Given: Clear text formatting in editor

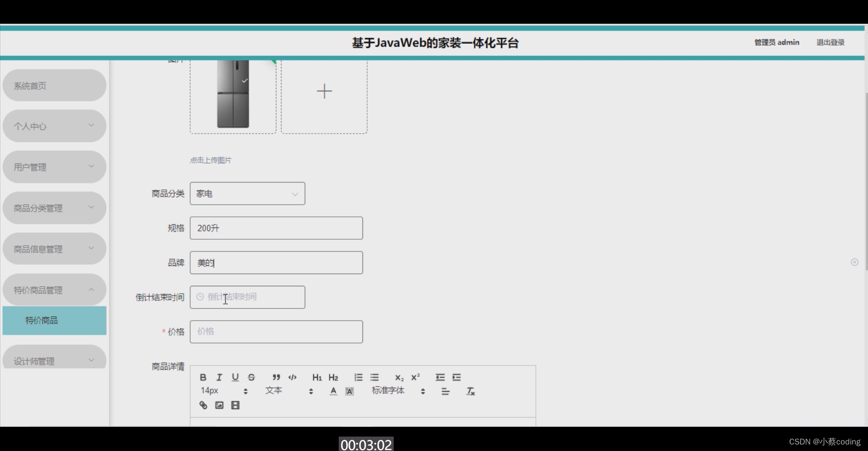Looking at the screenshot, I should pyautogui.click(x=471, y=391).
